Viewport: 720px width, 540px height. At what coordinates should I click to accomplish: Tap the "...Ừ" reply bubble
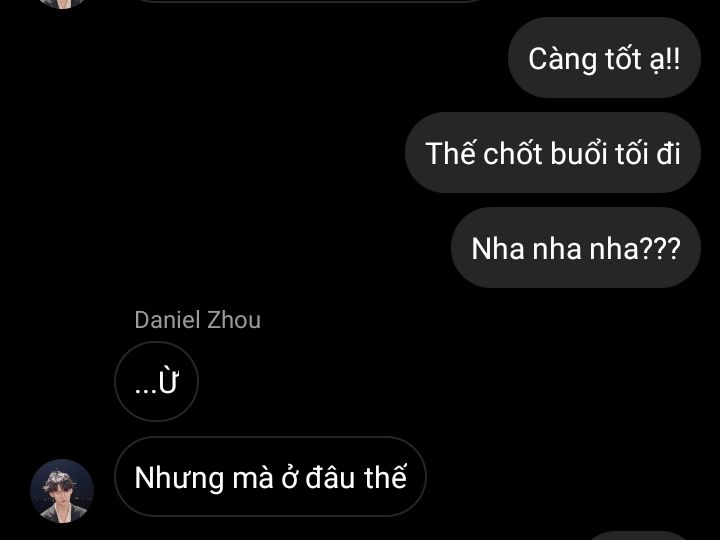(x=156, y=382)
